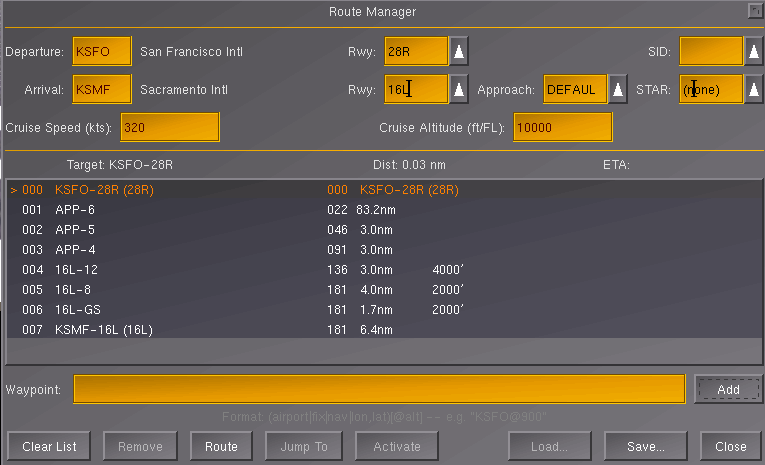Close dialog via title bar corner icon
Viewport: 765px width, 465px height.
click(755, 11)
